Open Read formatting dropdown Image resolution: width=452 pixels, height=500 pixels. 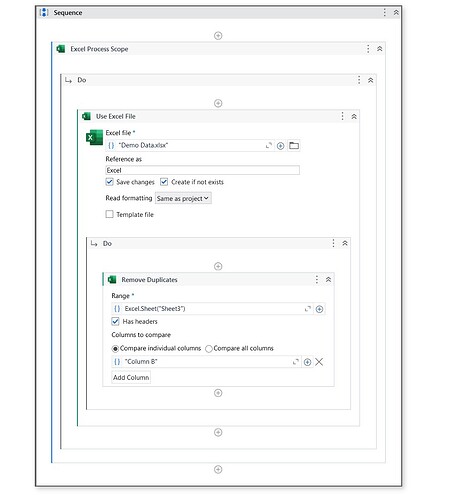click(183, 198)
